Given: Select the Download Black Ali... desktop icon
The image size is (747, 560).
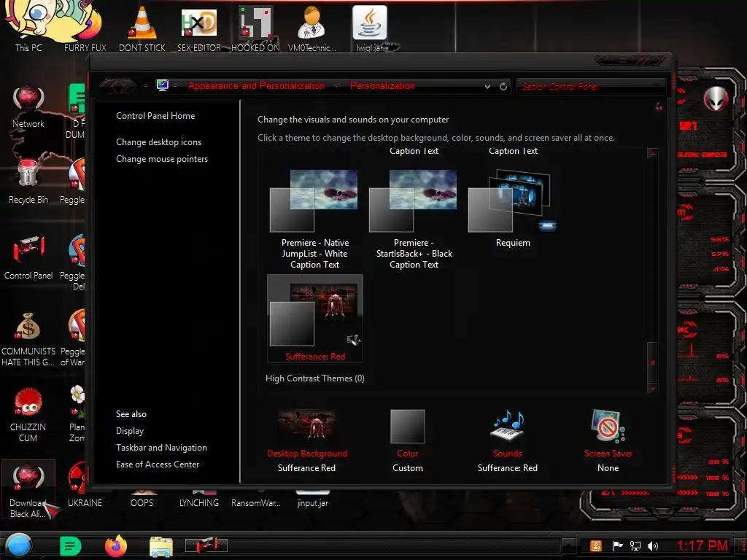Looking at the screenshot, I should (28, 491).
